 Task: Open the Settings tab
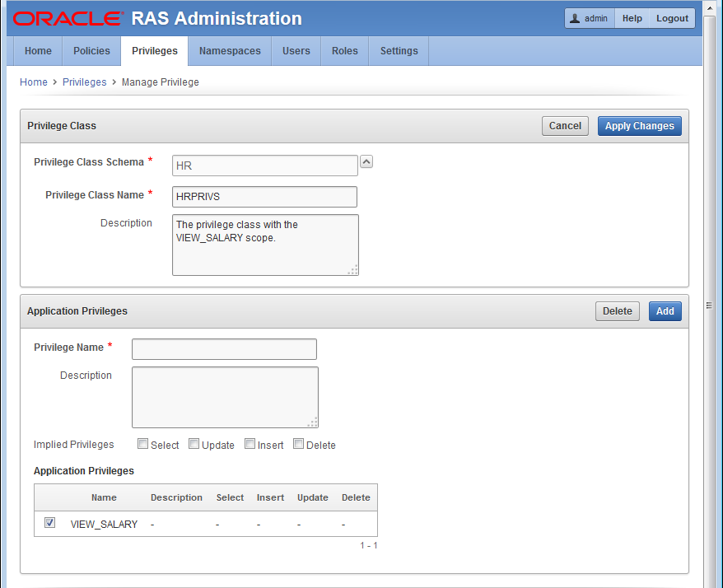pyautogui.click(x=399, y=51)
